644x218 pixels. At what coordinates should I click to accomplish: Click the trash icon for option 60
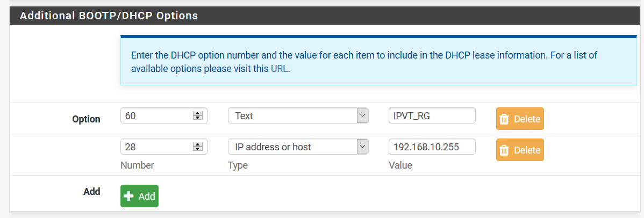click(504, 119)
